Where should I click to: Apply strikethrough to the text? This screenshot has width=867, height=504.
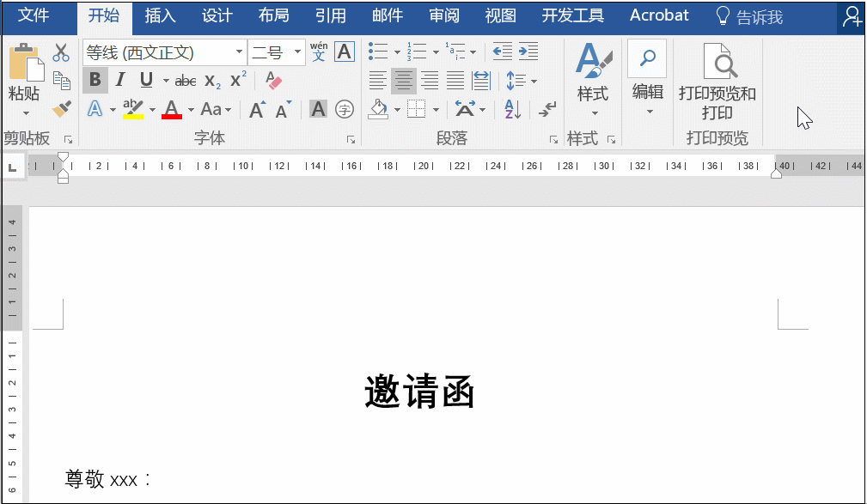pos(186,79)
